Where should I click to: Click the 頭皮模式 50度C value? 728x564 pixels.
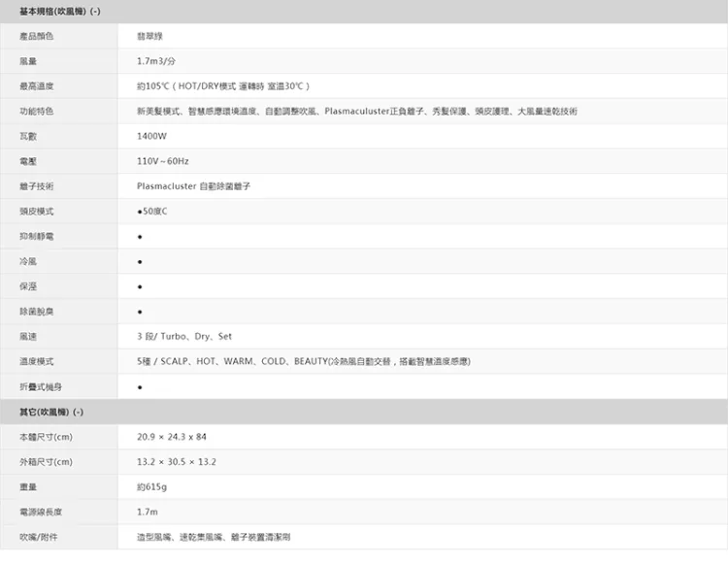(x=153, y=212)
